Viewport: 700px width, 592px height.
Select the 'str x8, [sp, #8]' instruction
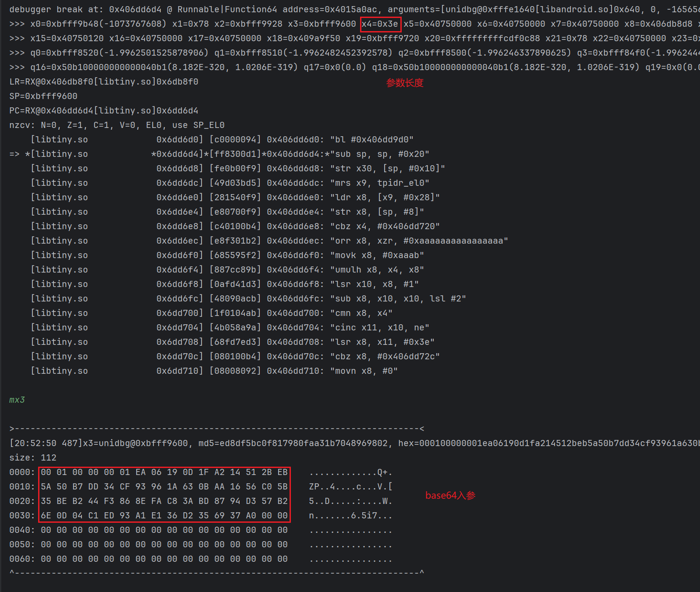(377, 212)
